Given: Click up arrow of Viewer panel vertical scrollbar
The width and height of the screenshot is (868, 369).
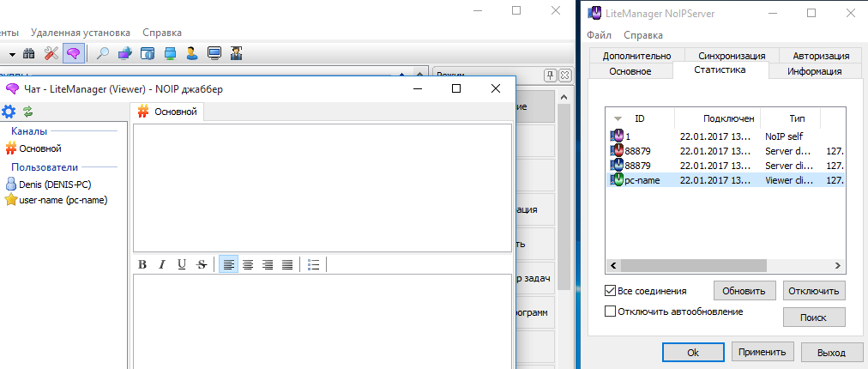Looking at the screenshot, I should point(564,98).
